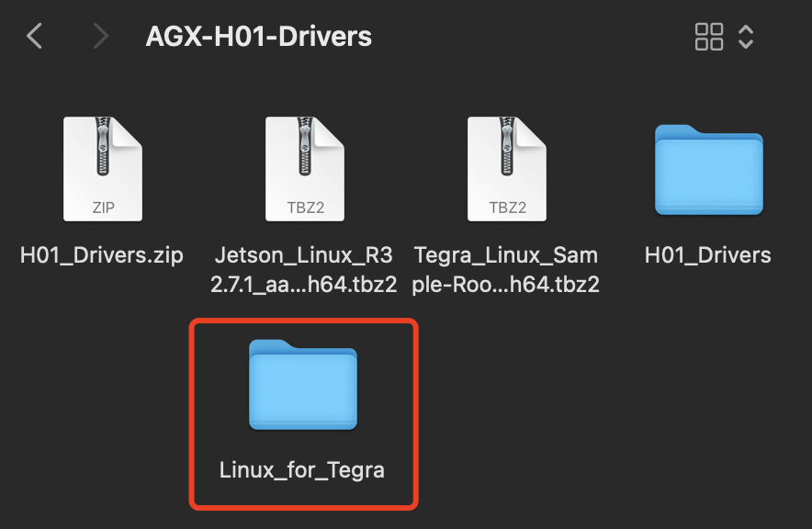
Task: Select the H01_Drivers folder icon
Action: pos(708,170)
